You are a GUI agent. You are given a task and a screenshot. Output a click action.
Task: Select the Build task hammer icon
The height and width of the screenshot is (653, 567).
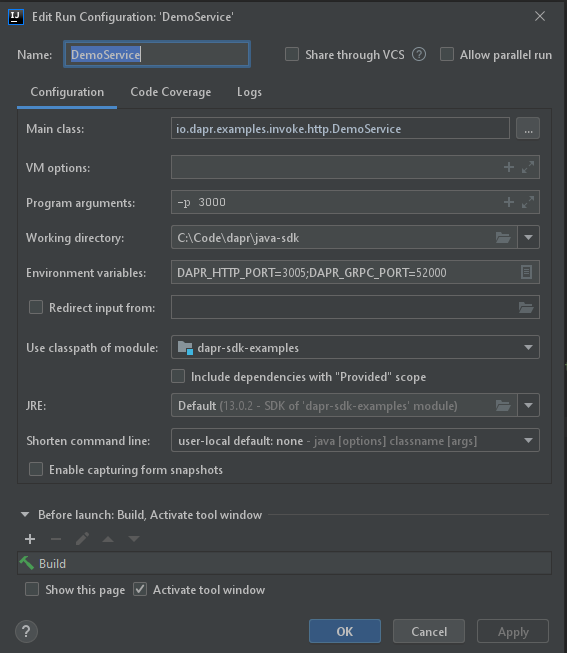[x=27, y=563]
